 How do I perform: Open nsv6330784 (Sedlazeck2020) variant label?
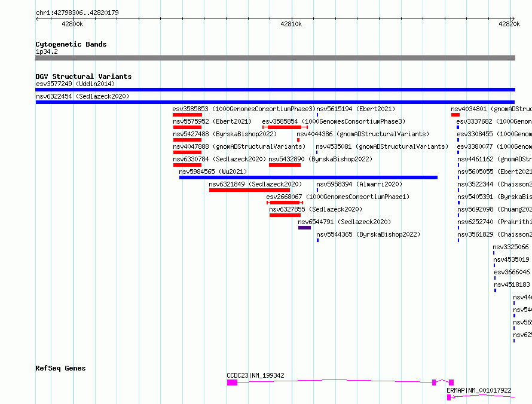[x=219, y=159]
